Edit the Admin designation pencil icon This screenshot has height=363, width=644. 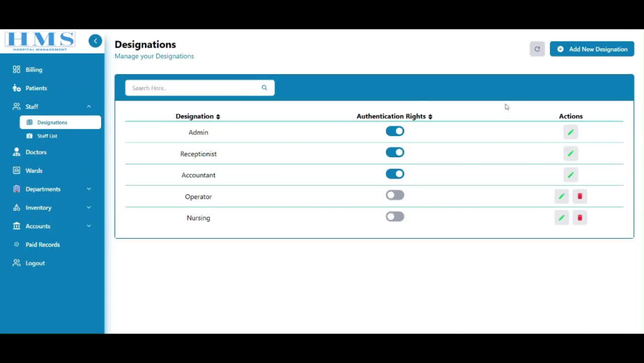pos(571,132)
